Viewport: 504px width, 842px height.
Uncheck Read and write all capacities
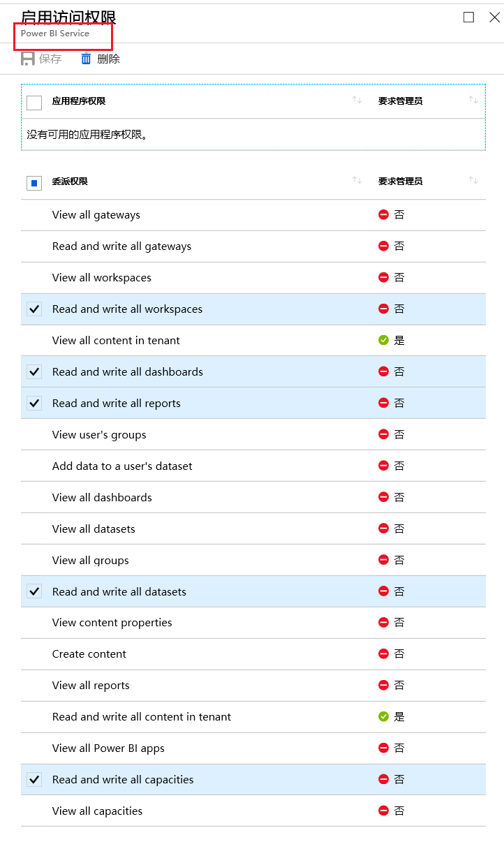[x=34, y=780]
